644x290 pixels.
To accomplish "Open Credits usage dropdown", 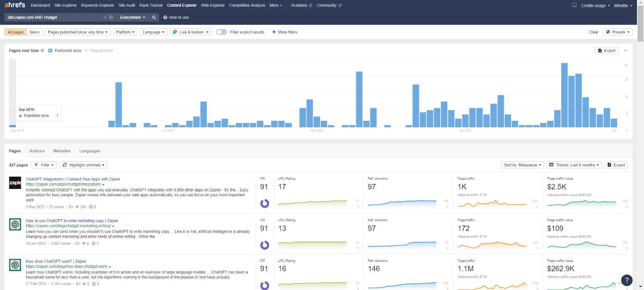I will pos(595,6).
